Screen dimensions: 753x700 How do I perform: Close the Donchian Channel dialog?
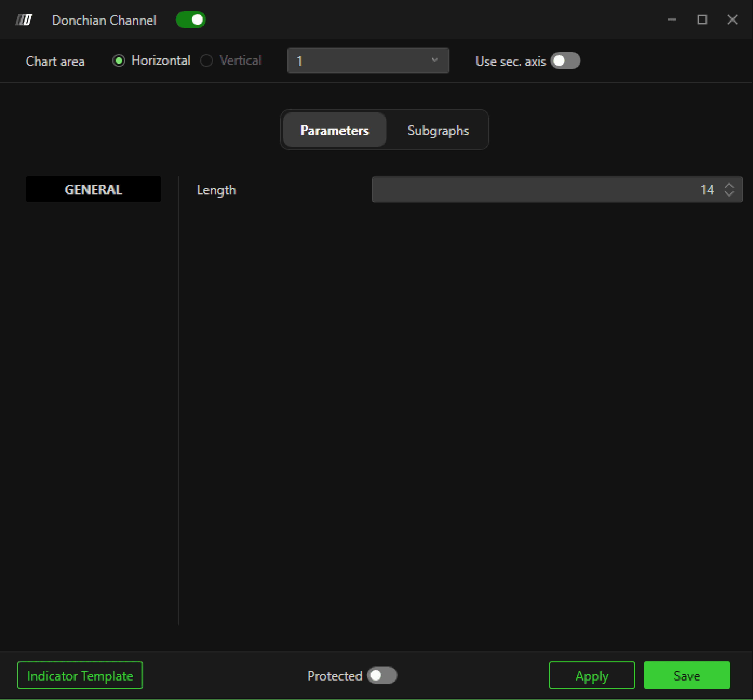(x=732, y=20)
